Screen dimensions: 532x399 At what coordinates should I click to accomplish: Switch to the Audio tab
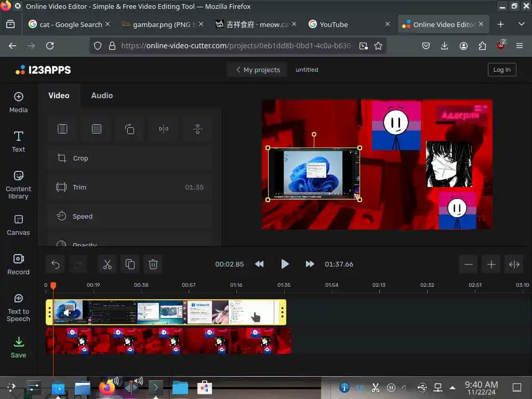click(102, 96)
